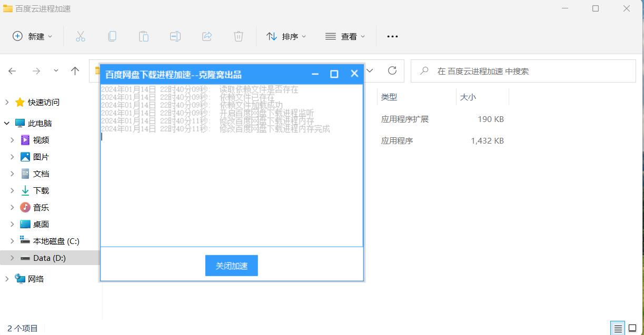Open the address bar history dropdown chevron

[x=370, y=70]
